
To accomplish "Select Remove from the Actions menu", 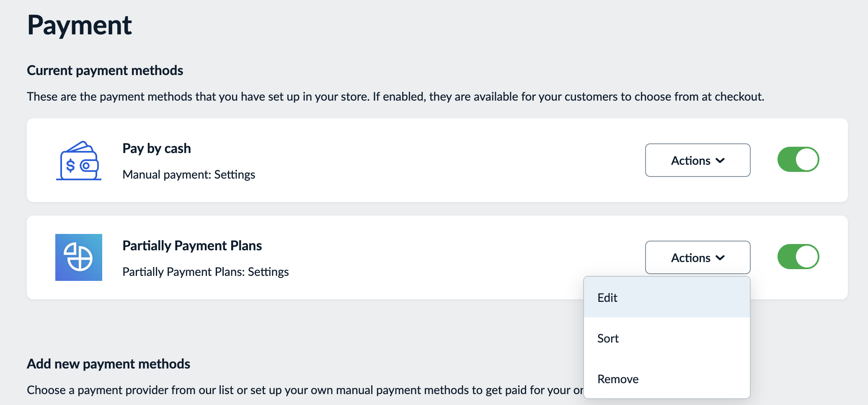I will click(666, 379).
